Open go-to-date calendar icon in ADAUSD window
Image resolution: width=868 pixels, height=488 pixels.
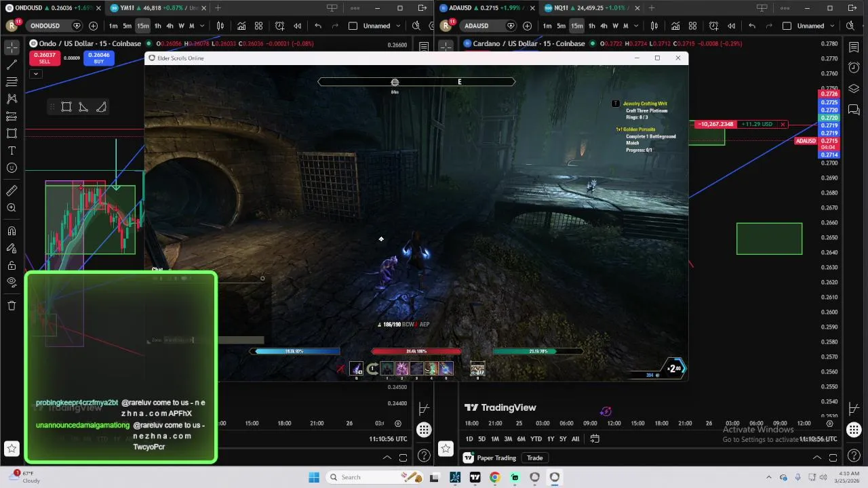click(x=595, y=439)
